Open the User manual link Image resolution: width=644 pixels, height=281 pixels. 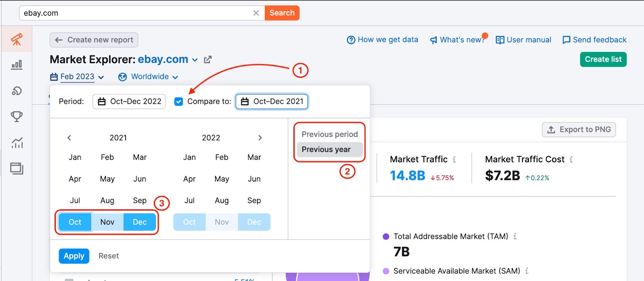click(x=523, y=40)
